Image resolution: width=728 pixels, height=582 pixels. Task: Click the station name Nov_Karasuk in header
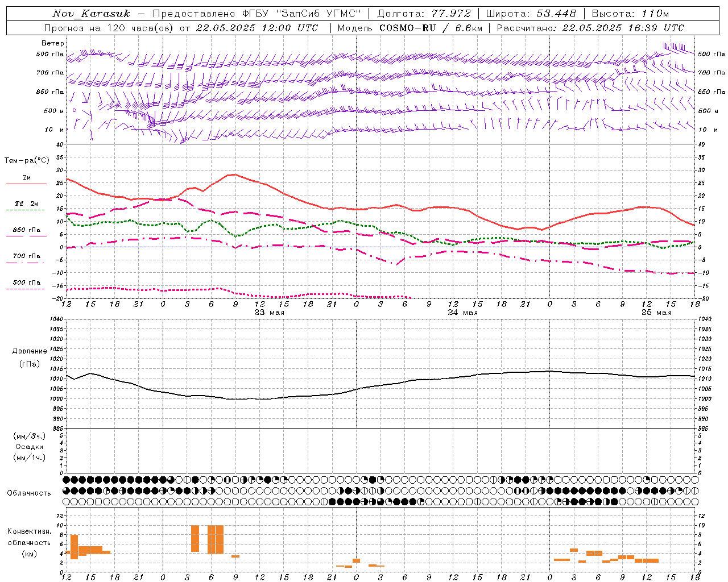(91, 14)
